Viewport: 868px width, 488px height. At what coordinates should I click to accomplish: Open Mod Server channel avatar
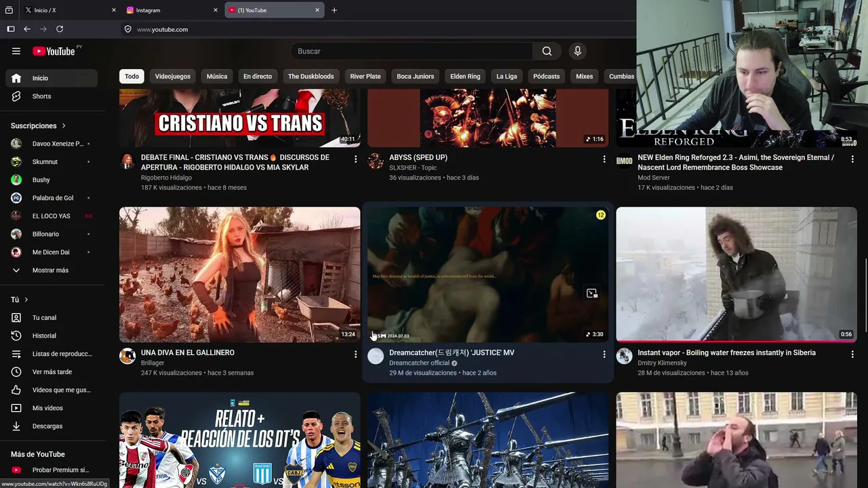click(625, 161)
